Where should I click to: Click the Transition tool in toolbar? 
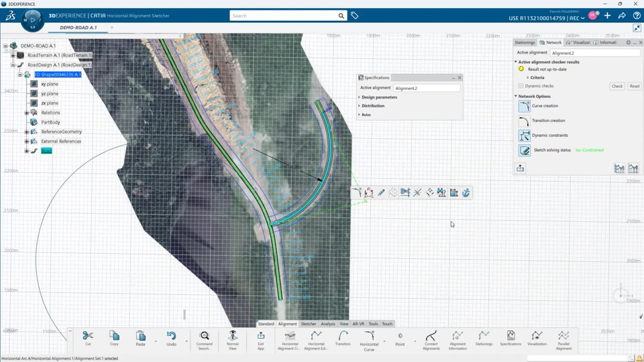(343, 336)
